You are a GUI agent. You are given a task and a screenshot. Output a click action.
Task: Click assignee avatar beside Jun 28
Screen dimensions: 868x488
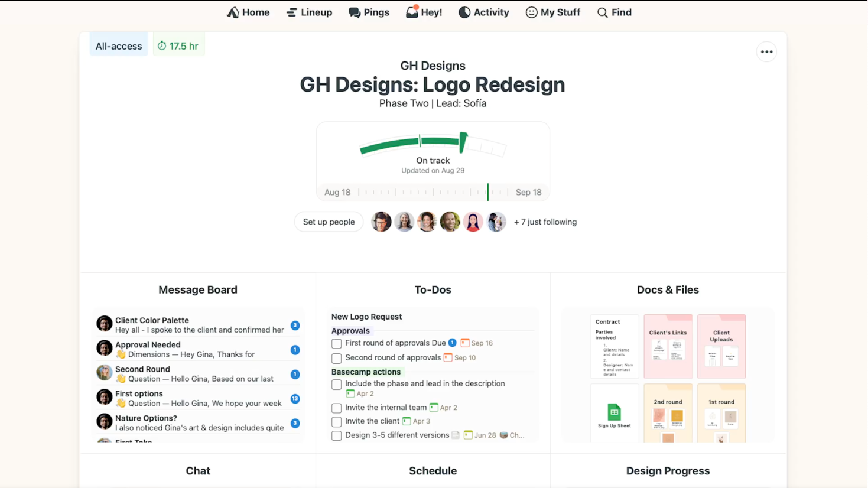click(x=503, y=435)
